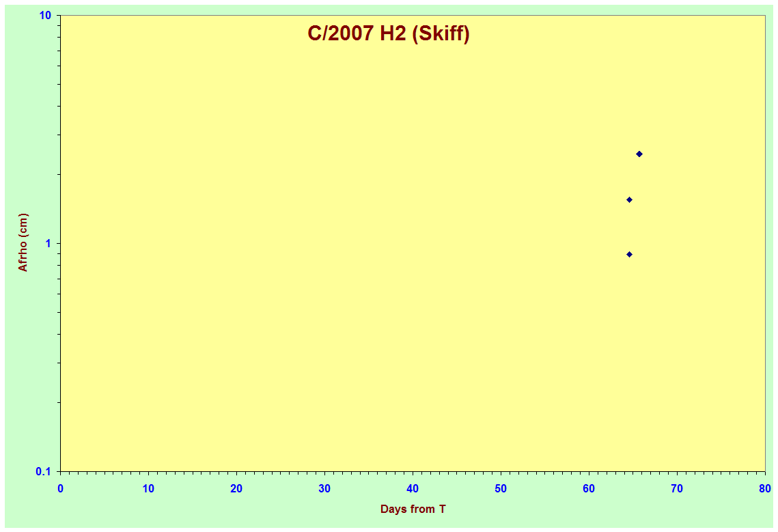This screenshot has height=532, width=778.
Task: Click the X-axis label 70
Action: pos(677,488)
